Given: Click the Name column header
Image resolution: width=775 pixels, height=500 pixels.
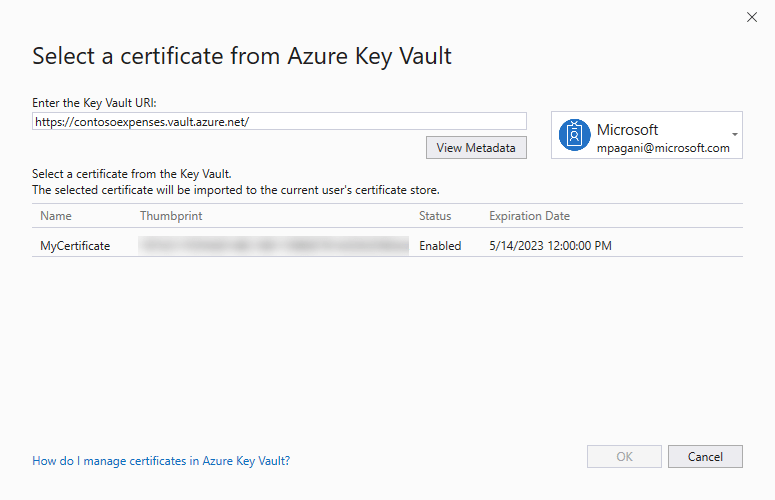Looking at the screenshot, I should point(56,216).
